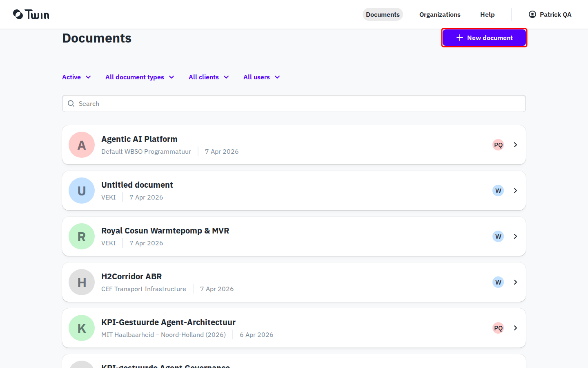588x368 pixels.
Task: Open Untitled document via its right chevron
Action: point(515,191)
